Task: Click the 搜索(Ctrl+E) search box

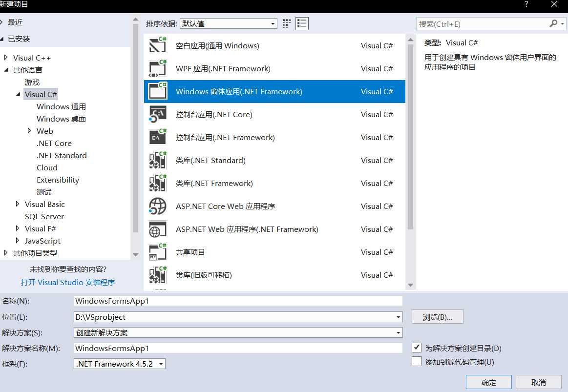Action: [482, 24]
